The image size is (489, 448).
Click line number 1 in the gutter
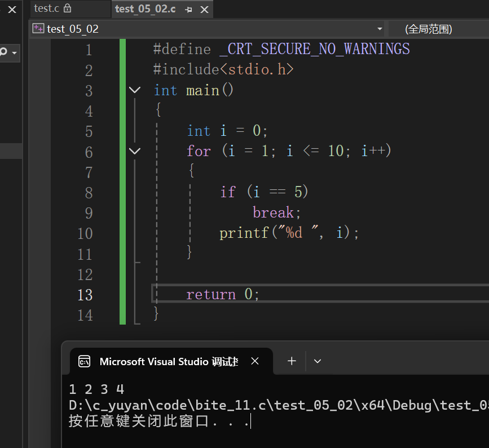tap(89, 50)
